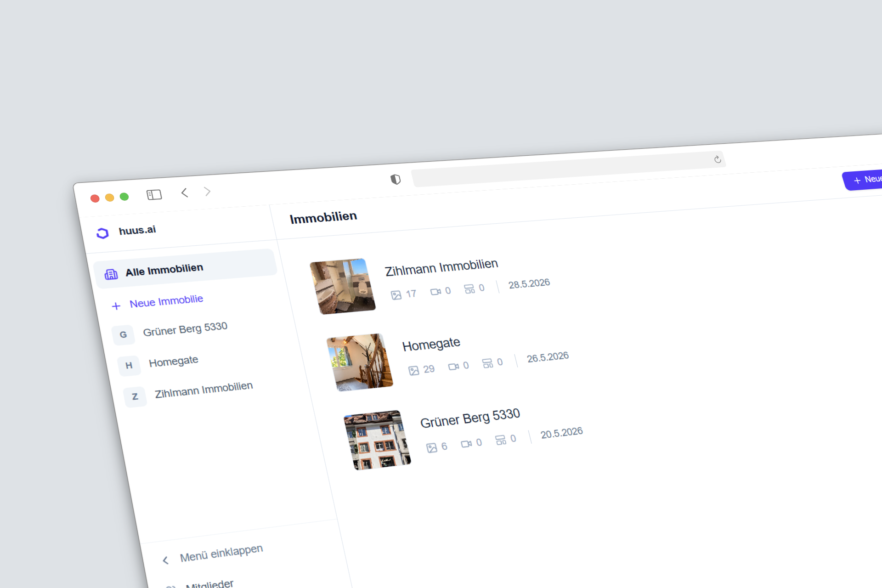Click image count icon for Zihlmann Immobilien
Viewport: 882px width, 588px height.
[x=396, y=295]
